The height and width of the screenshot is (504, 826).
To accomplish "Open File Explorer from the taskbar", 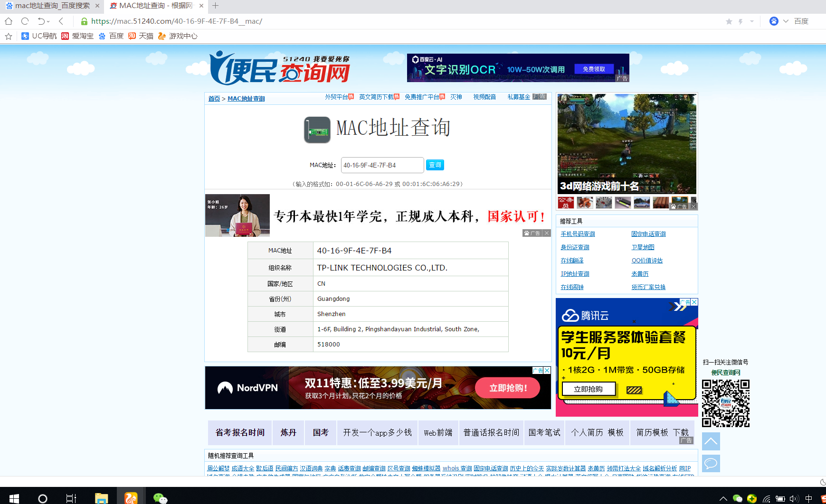I will 101,498.
